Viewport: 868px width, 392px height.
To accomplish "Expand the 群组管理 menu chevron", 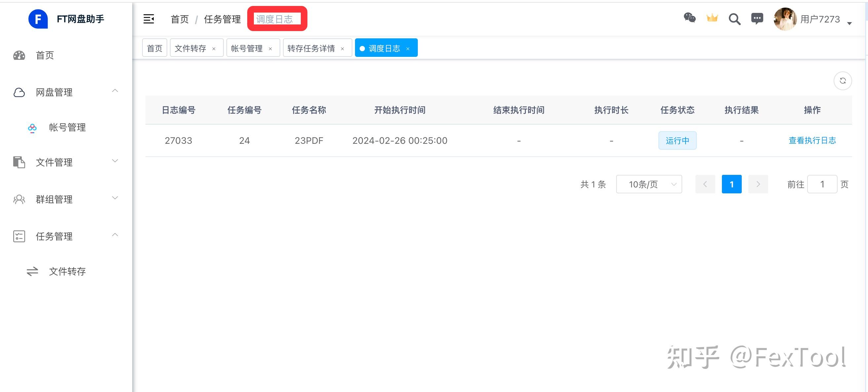I will (x=115, y=198).
